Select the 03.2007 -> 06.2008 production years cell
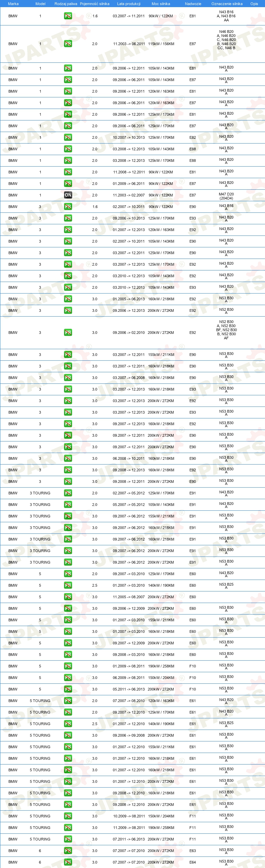The width and height of the screenshot is (265, 868). pyautogui.click(x=129, y=378)
